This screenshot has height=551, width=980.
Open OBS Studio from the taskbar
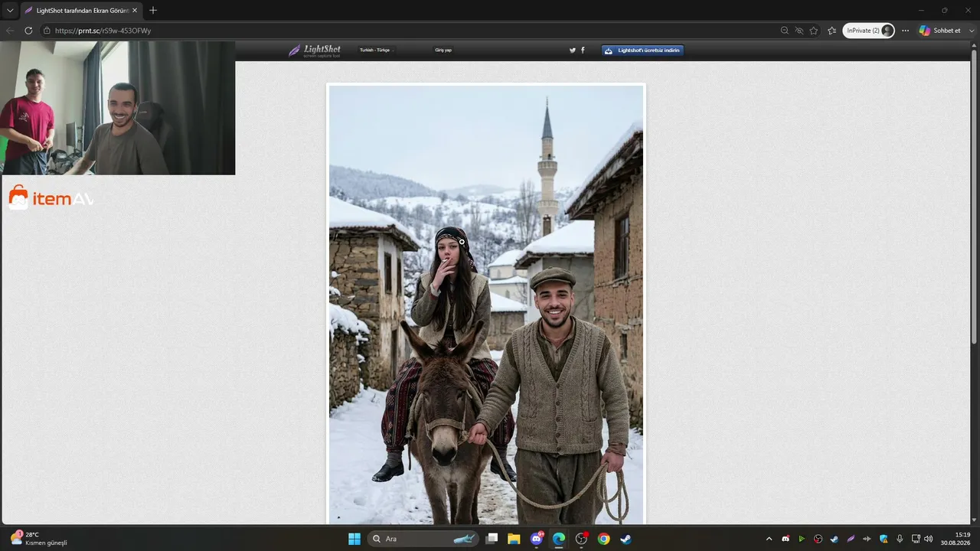click(x=581, y=539)
